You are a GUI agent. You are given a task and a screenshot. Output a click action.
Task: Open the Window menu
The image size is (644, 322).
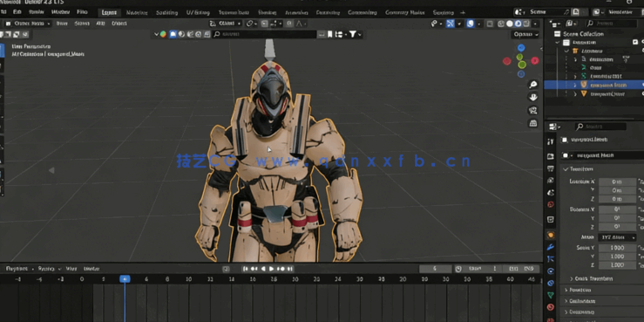[x=60, y=12]
